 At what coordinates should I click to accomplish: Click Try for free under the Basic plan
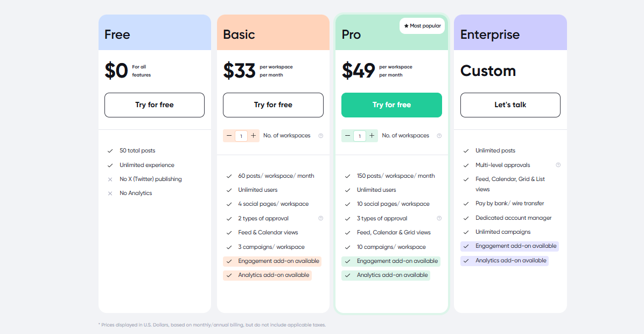coord(273,105)
